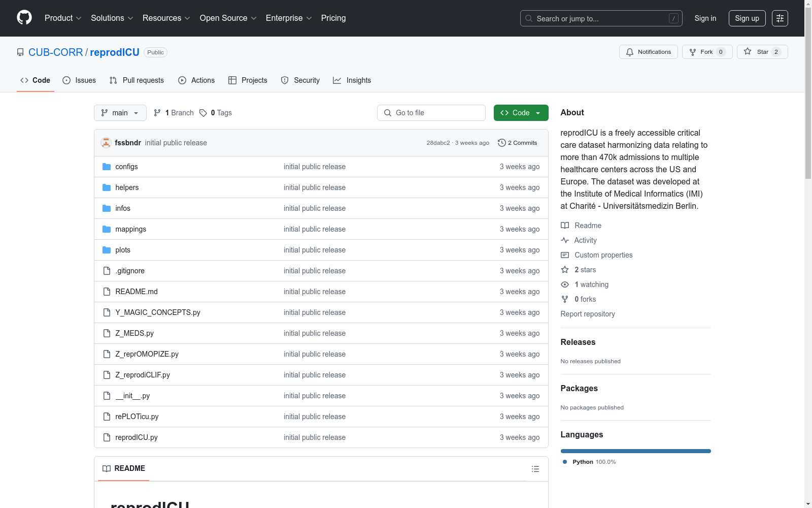Click the Custom properties note icon

(x=565, y=255)
